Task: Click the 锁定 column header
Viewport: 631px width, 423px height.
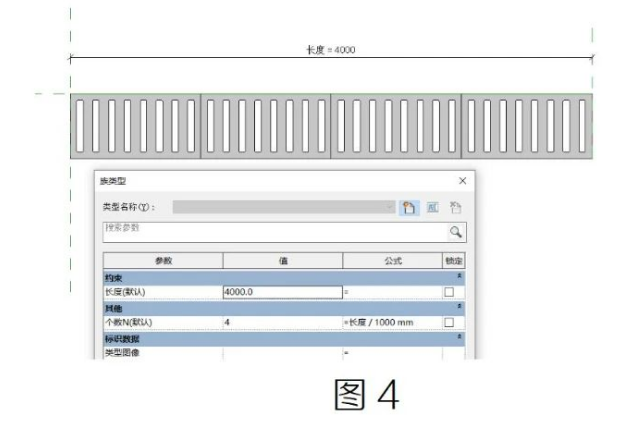Action: pos(454,261)
